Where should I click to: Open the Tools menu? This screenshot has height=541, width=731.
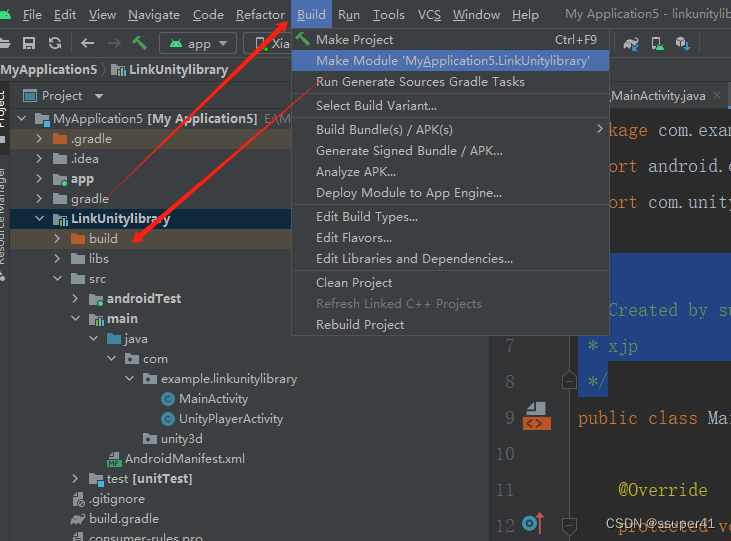click(388, 15)
